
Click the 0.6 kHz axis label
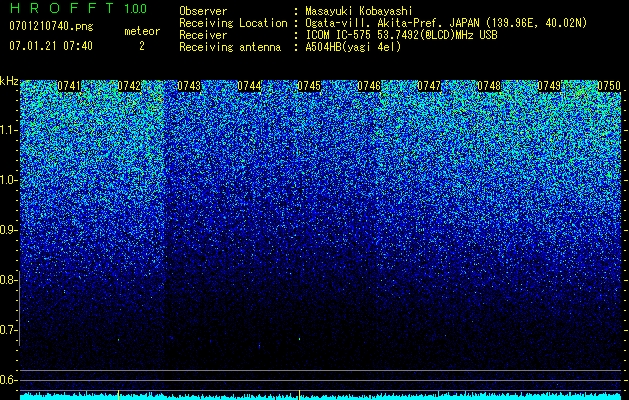coord(8,380)
